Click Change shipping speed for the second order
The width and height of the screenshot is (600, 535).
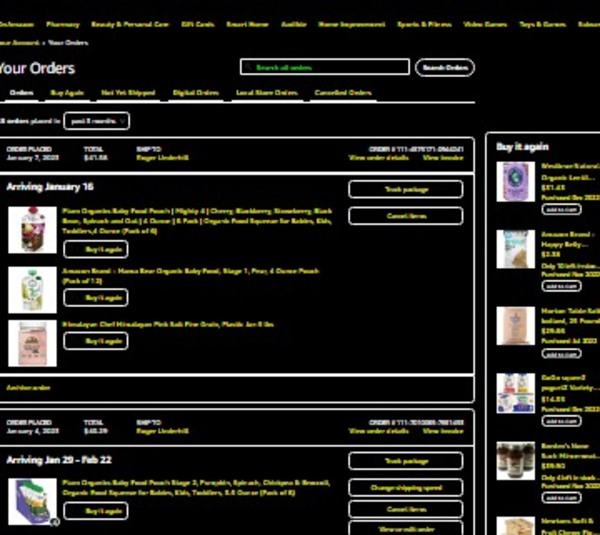pyautogui.click(x=405, y=488)
